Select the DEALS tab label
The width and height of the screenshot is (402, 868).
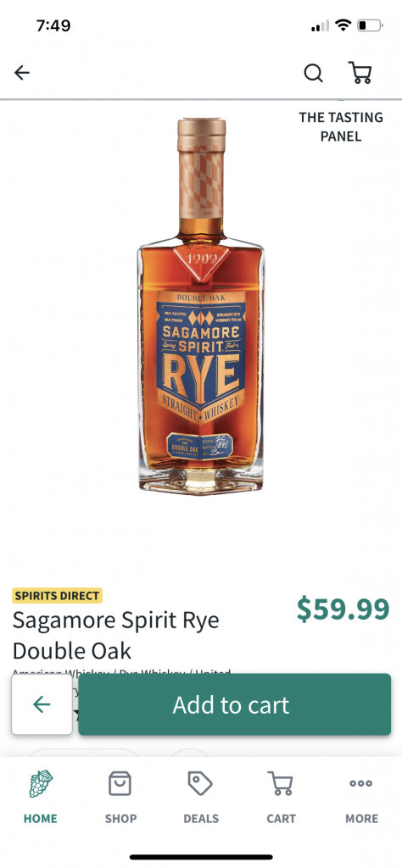click(201, 819)
